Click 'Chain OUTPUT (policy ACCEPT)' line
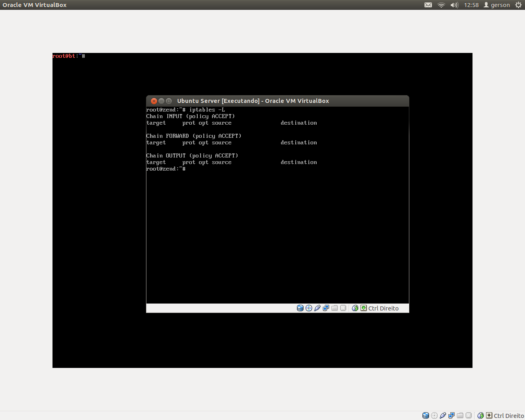The image size is (525, 420). [192, 156]
